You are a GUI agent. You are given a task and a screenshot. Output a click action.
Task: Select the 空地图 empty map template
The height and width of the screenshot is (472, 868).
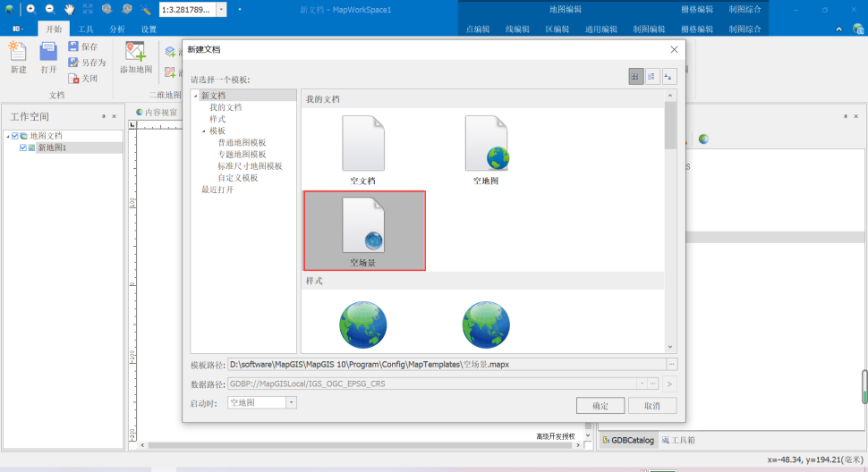pos(486,150)
